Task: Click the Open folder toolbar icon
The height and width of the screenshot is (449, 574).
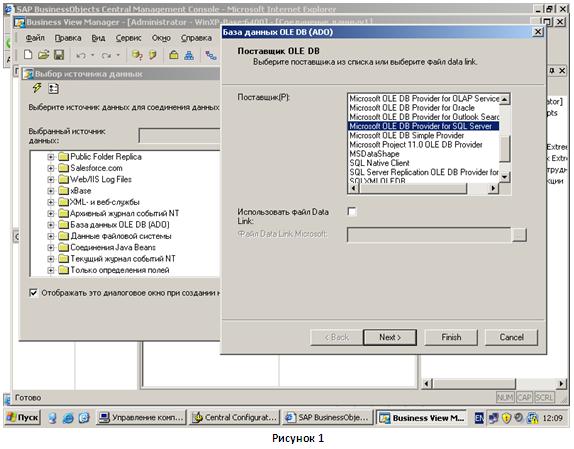Action: 44,55
